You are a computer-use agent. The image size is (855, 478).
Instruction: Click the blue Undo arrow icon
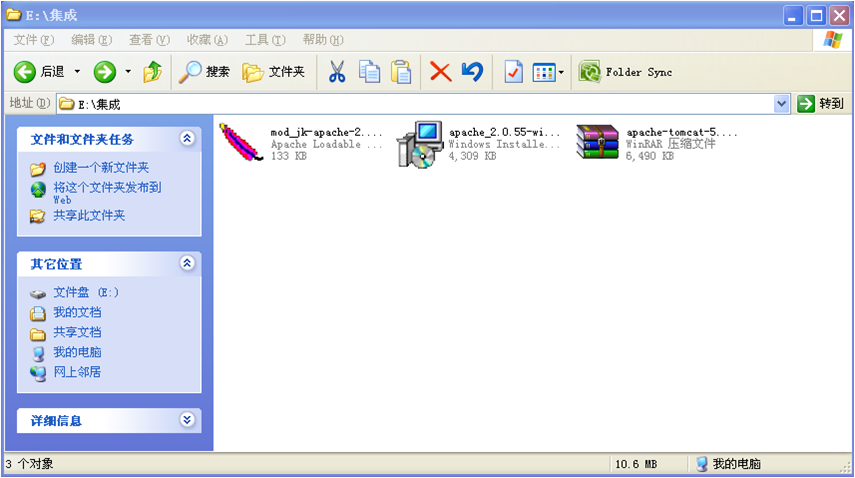[x=472, y=71]
